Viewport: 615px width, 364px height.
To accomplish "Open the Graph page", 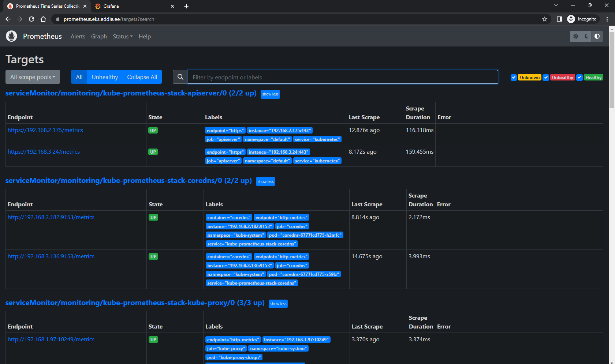I will [x=99, y=37].
